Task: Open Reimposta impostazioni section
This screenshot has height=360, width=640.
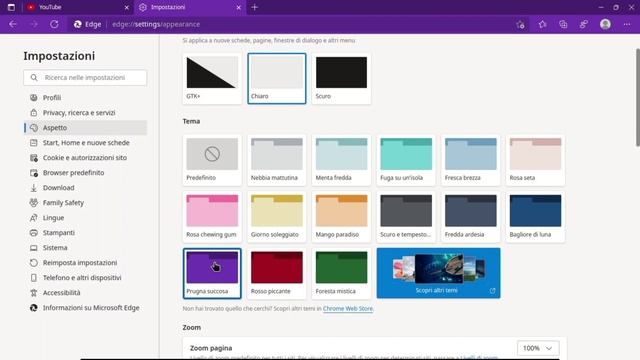Action: click(x=85, y=263)
